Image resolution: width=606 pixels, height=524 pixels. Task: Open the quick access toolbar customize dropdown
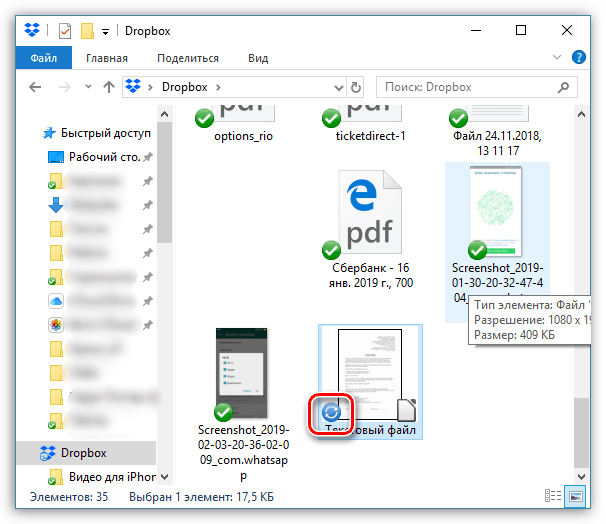[x=105, y=32]
